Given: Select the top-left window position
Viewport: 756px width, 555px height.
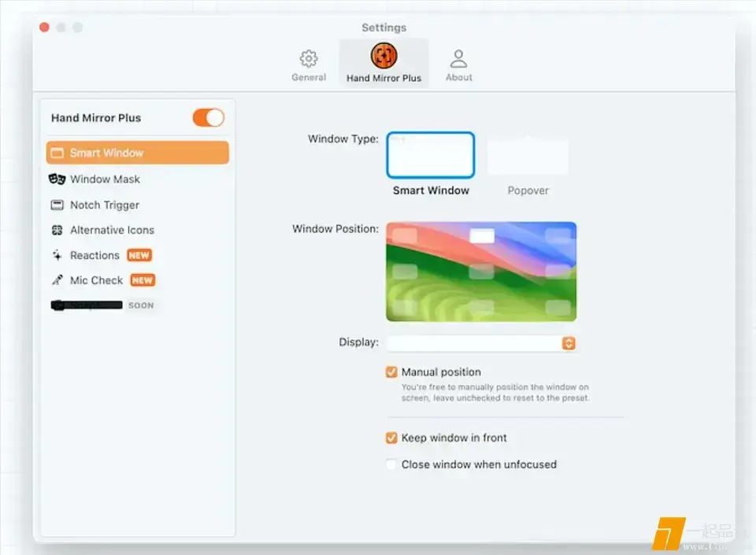Looking at the screenshot, I should click(405, 235).
